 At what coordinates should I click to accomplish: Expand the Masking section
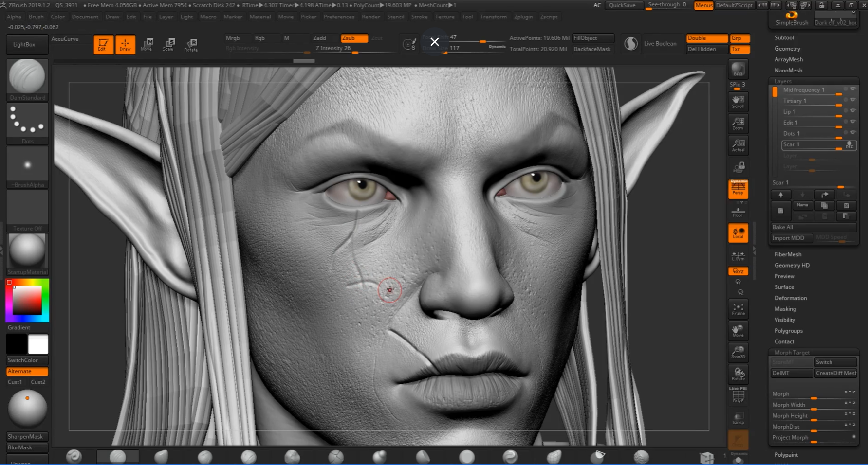click(785, 309)
